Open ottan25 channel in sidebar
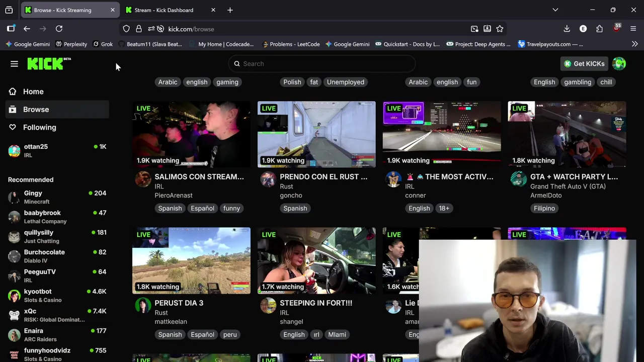644x362 pixels. coord(57,150)
